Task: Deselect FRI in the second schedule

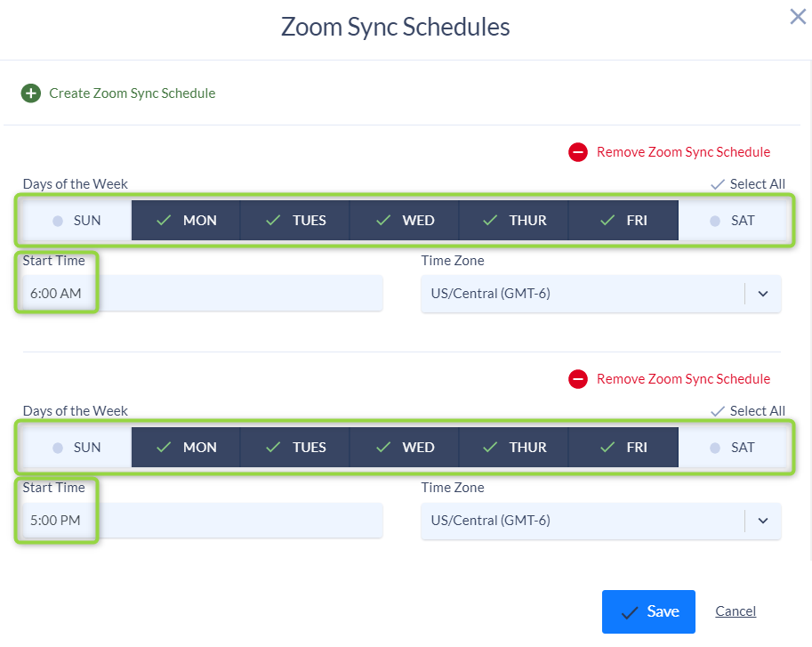Action: click(623, 448)
